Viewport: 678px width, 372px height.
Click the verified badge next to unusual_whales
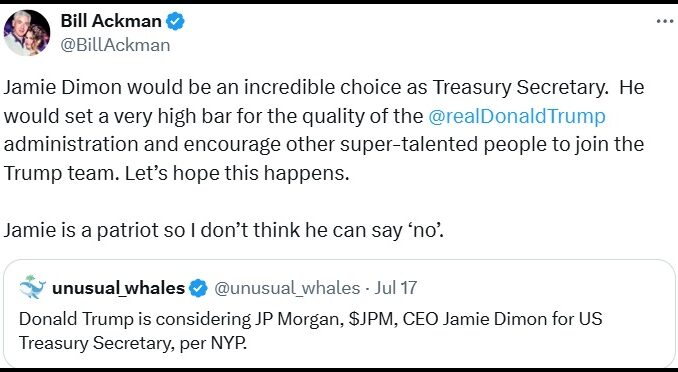198,288
